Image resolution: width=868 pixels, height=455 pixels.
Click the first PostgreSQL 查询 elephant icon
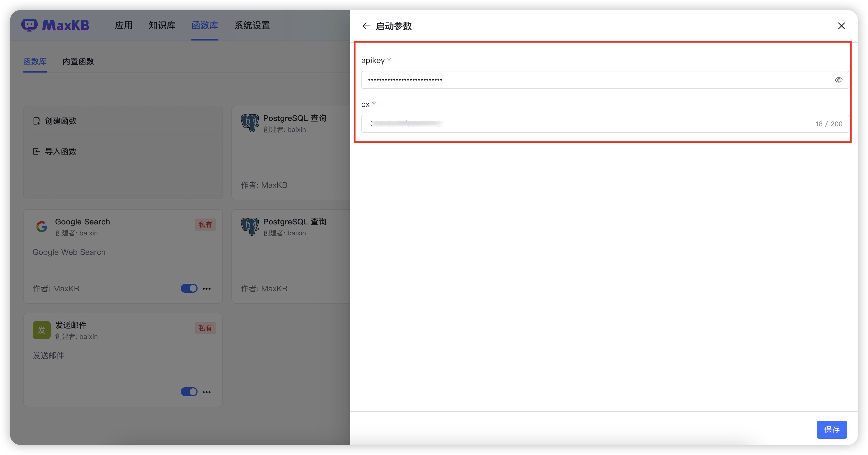250,123
